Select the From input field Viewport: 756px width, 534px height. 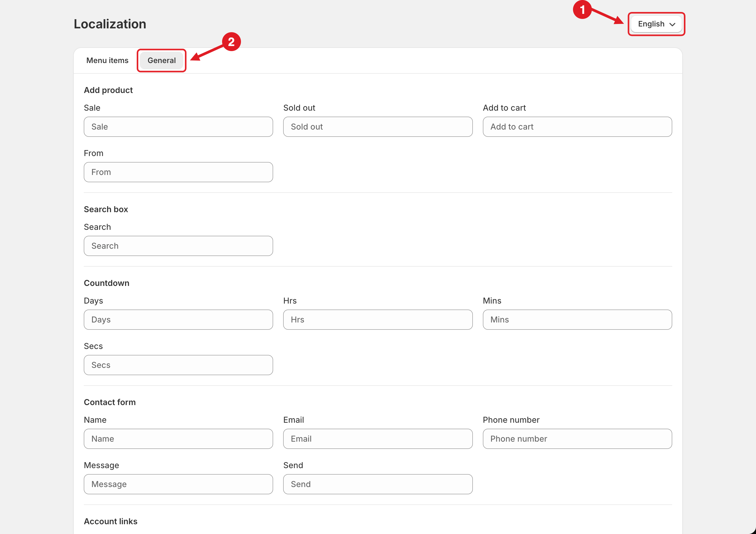tap(178, 172)
